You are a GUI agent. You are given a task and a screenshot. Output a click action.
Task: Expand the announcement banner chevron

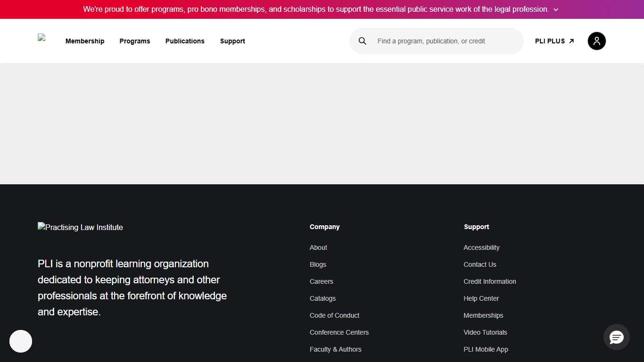pyautogui.click(x=556, y=10)
